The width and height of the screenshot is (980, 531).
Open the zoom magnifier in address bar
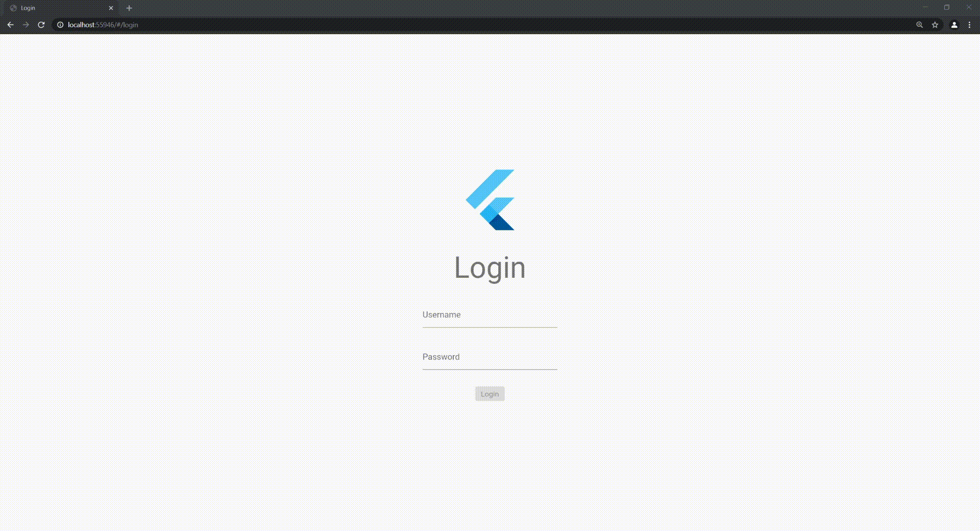click(x=919, y=25)
